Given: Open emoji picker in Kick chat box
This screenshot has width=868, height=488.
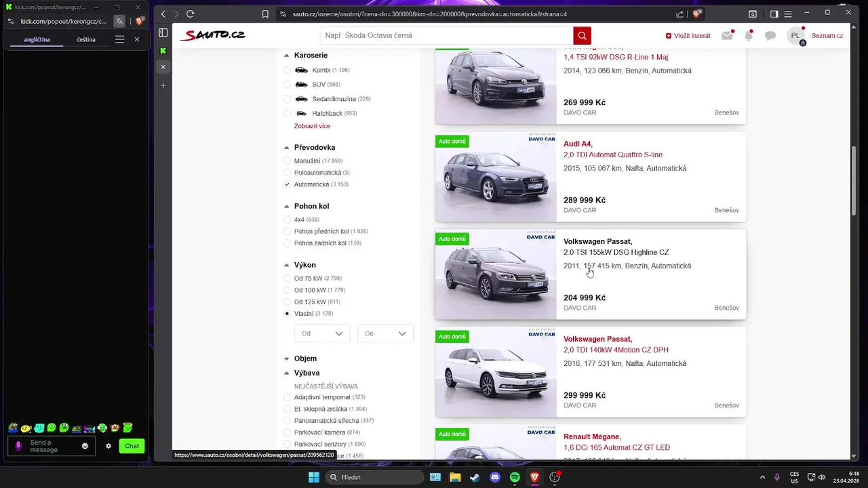Looking at the screenshot, I should [85, 446].
